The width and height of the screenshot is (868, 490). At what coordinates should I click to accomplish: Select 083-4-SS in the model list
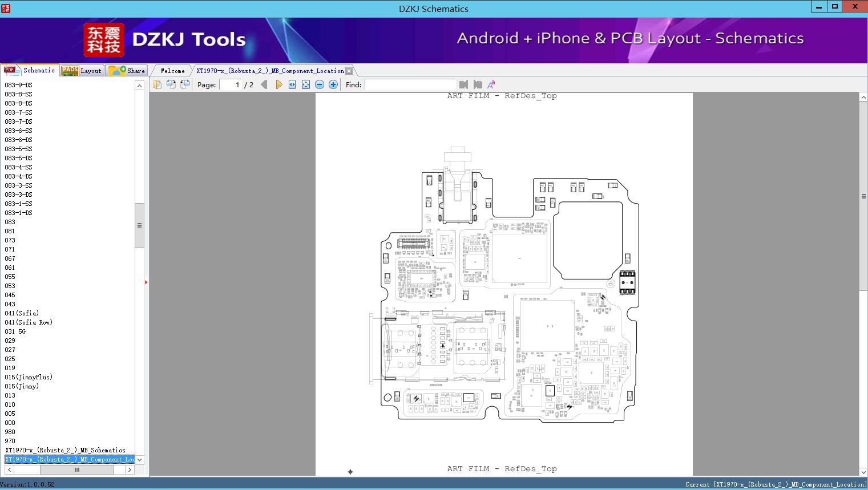(x=18, y=167)
